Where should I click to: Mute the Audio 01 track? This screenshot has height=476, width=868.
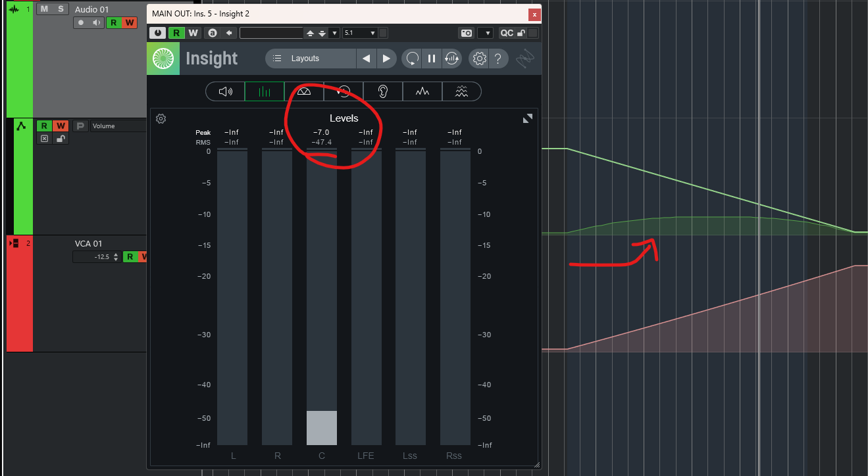click(x=44, y=9)
